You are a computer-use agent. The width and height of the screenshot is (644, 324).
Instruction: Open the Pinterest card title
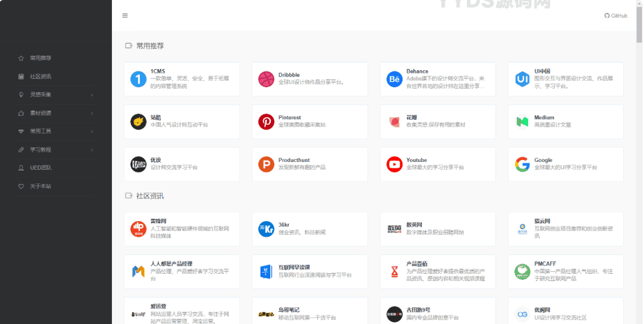290,118
